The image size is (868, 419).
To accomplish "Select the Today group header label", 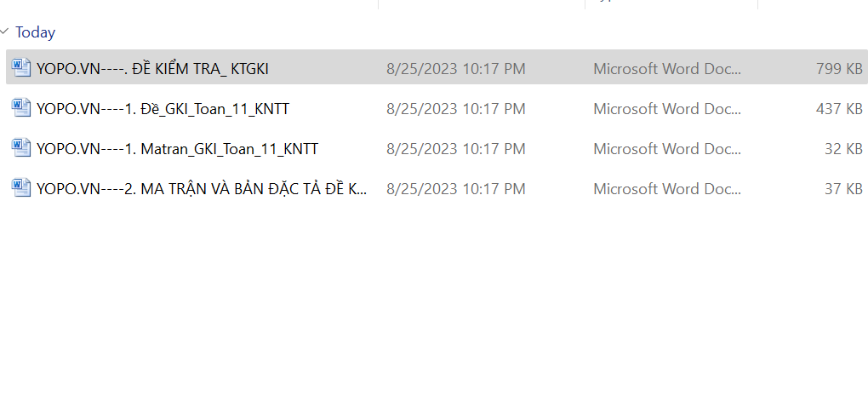I will (36, 32).
